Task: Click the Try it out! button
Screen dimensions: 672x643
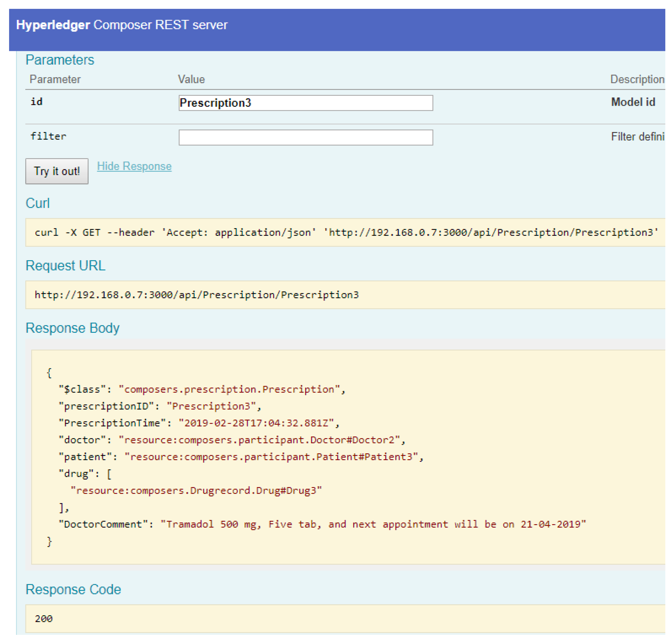Action: coord(57,171)
